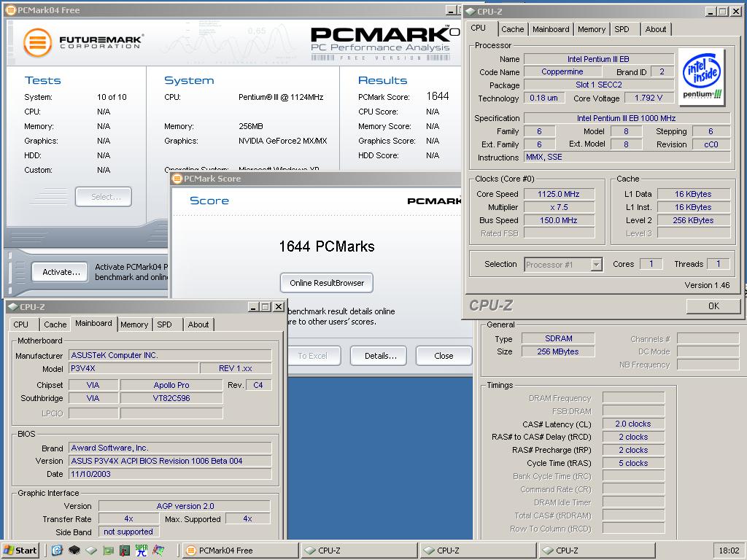Click the PCMark04 Free title bar icon
This screenshot has width=747, height=560.
(11, 10)
